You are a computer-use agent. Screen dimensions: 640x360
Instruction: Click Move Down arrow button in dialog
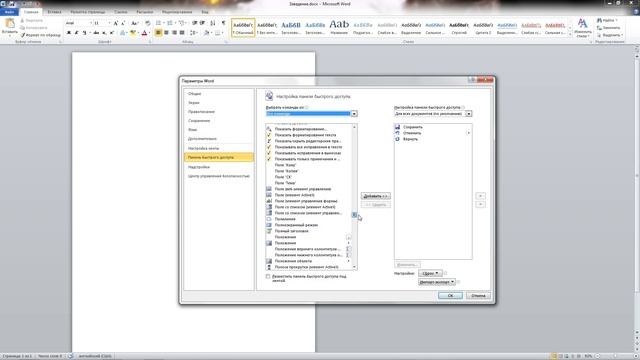(480, 204)
